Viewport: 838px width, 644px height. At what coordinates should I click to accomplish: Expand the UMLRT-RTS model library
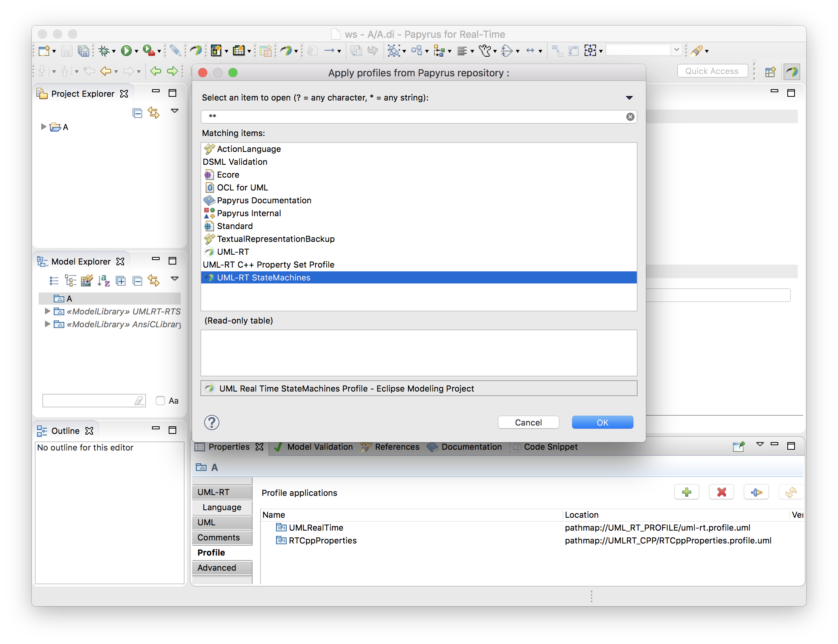point(47,311)
